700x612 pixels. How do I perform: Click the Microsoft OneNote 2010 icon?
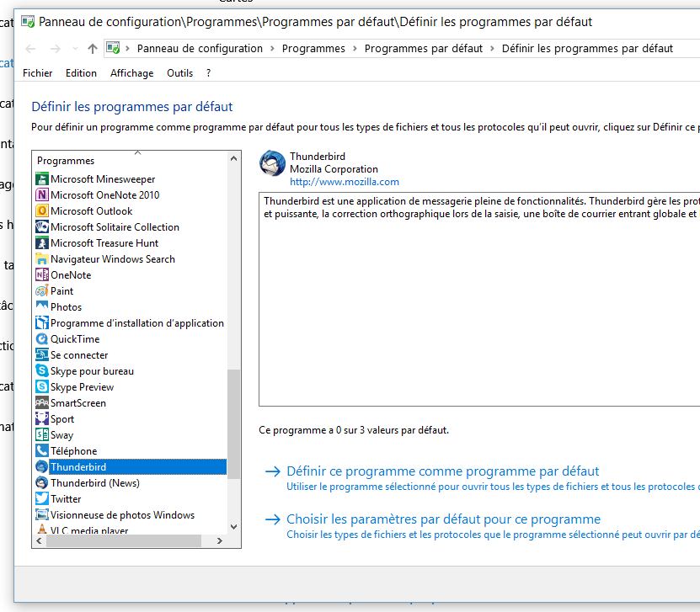pyautogui.click(x=41, y=195)
